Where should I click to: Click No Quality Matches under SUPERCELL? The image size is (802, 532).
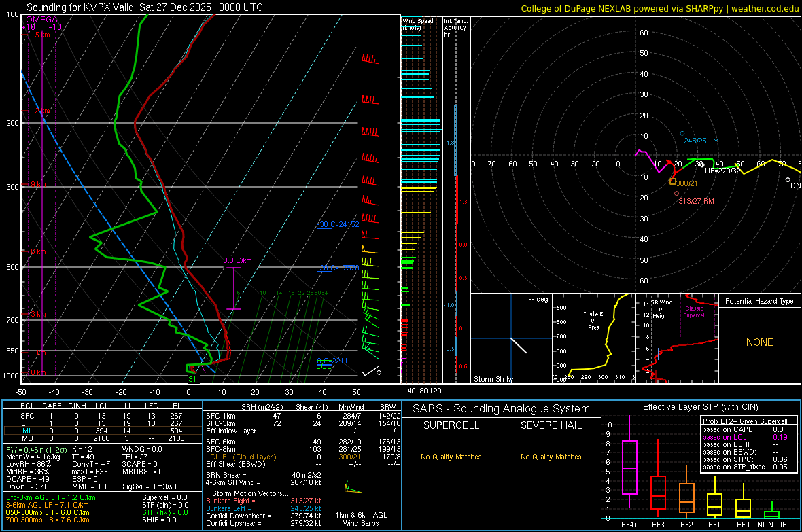point(451,457)
